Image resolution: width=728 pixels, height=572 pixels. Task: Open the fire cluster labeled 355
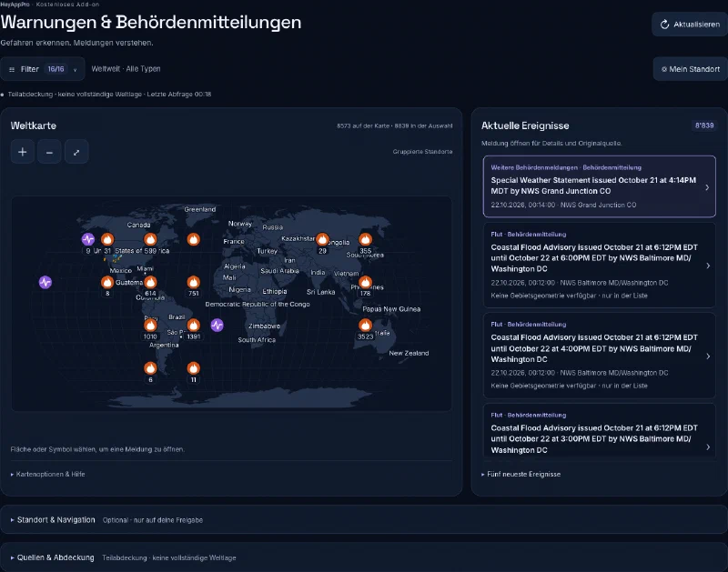pos(366,239)
